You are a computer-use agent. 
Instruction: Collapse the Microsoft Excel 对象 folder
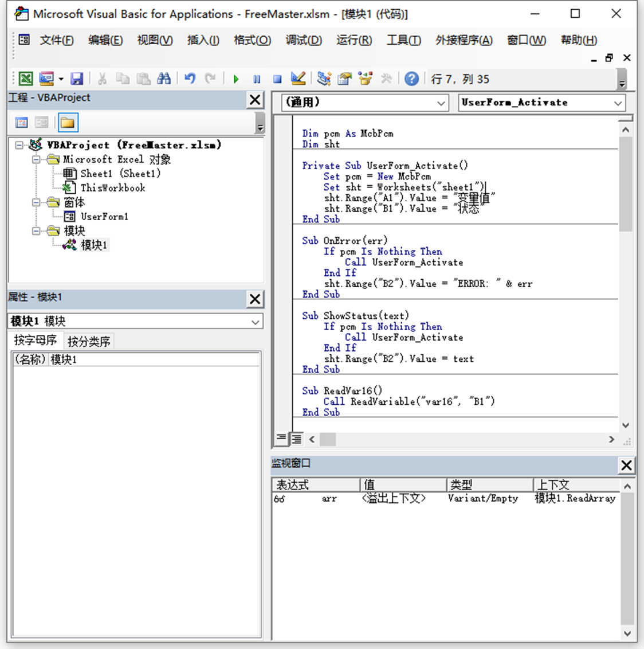point(37,159)
